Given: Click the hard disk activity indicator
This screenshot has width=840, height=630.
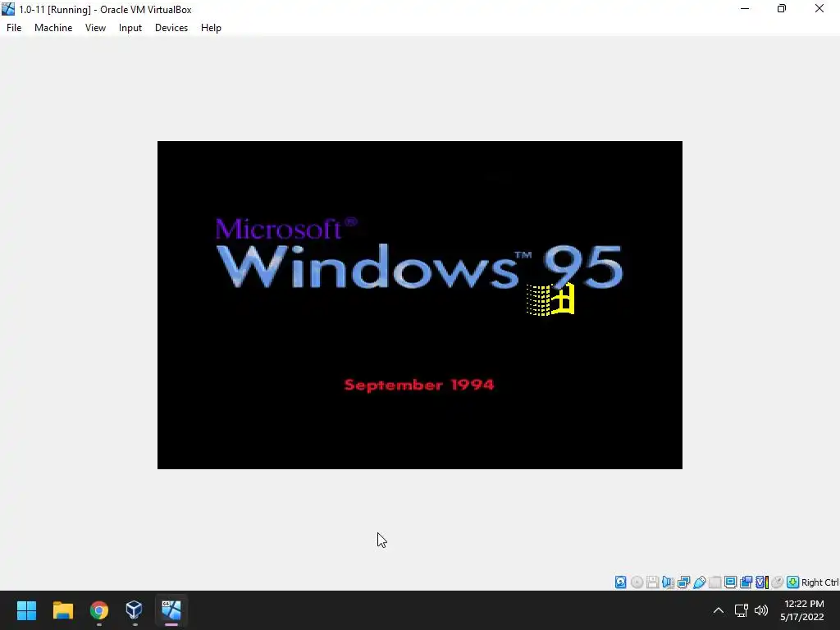Looking at the screenshot, I should (620, 582).
